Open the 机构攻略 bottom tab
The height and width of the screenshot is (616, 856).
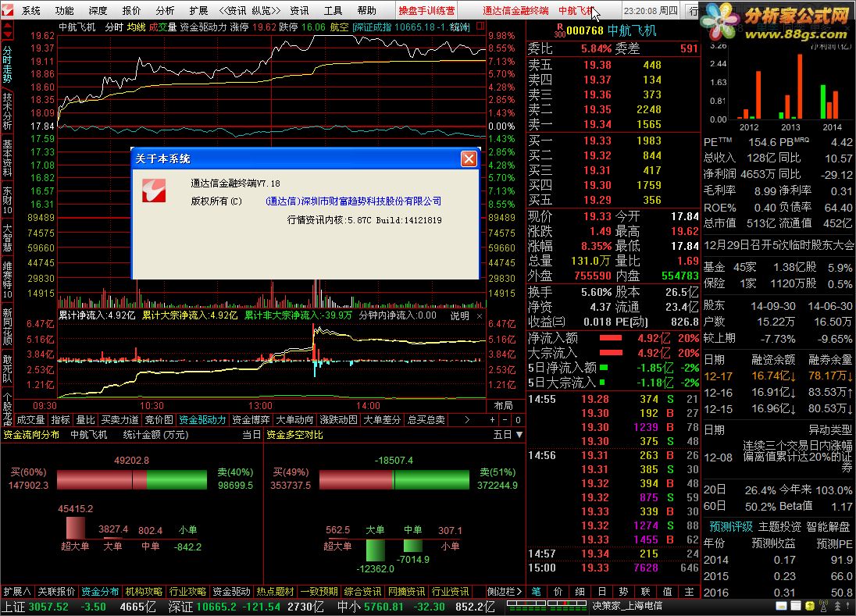[144, 592]
